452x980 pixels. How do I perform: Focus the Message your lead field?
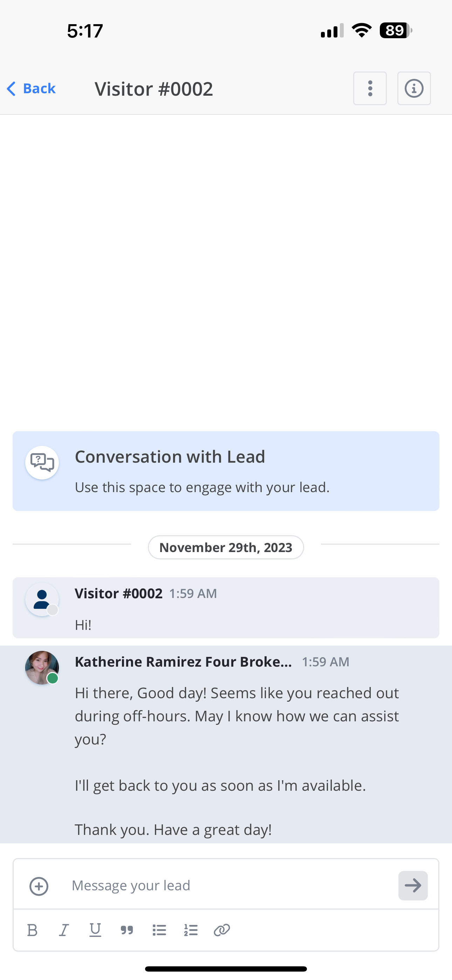pos(226,885)
